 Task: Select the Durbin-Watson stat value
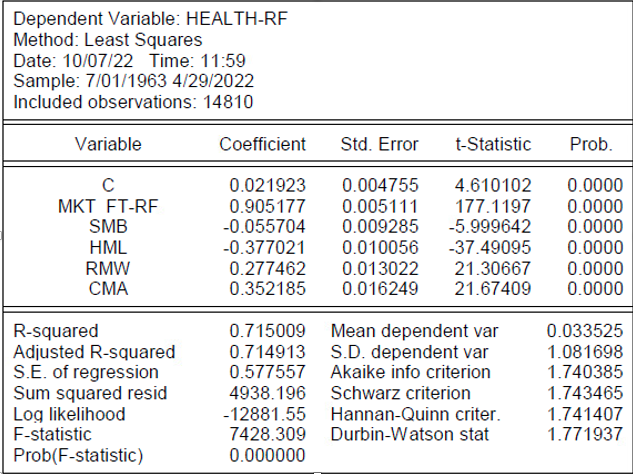tap(585, 434)
